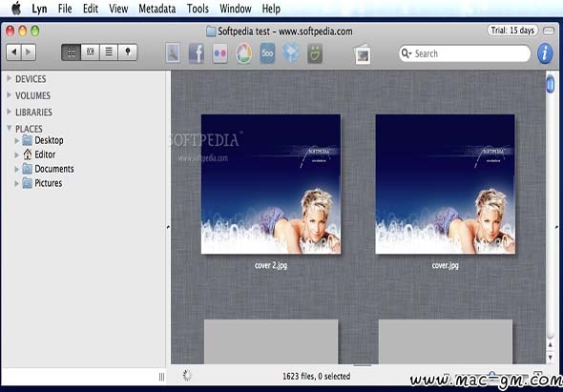Click the Trial: 15 days button
The height and width of the screenshot is (392, 563).
point(512,31)
